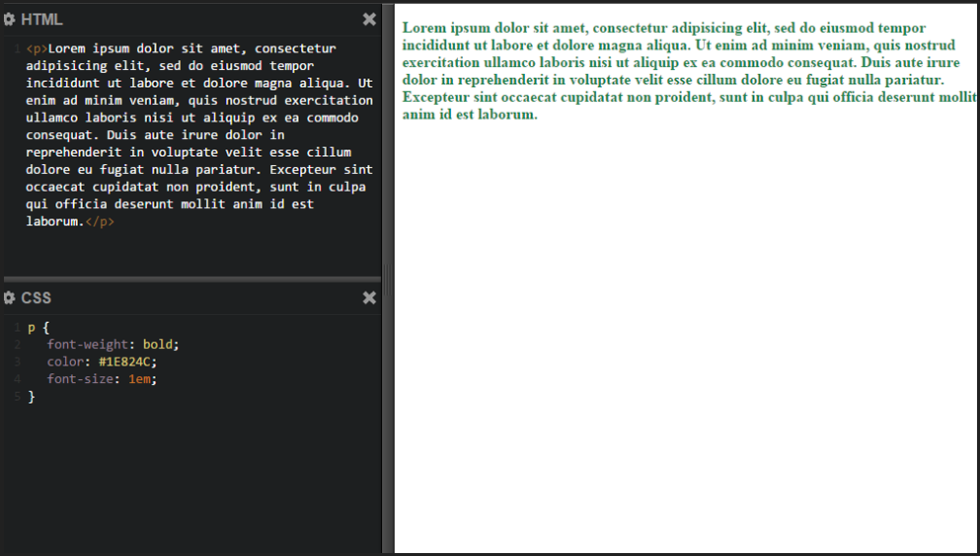Image resolution: width=980 pixels, height=556 pixels.
Task: Close the HTML editor panel
Action: click(x=369, y=19)
